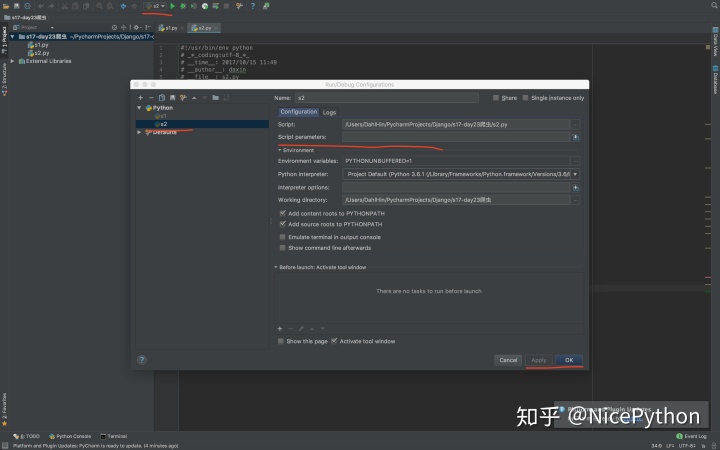Collapse the Environment section
This screenshot has width=720, height=450.
click(x=280, y=150)
